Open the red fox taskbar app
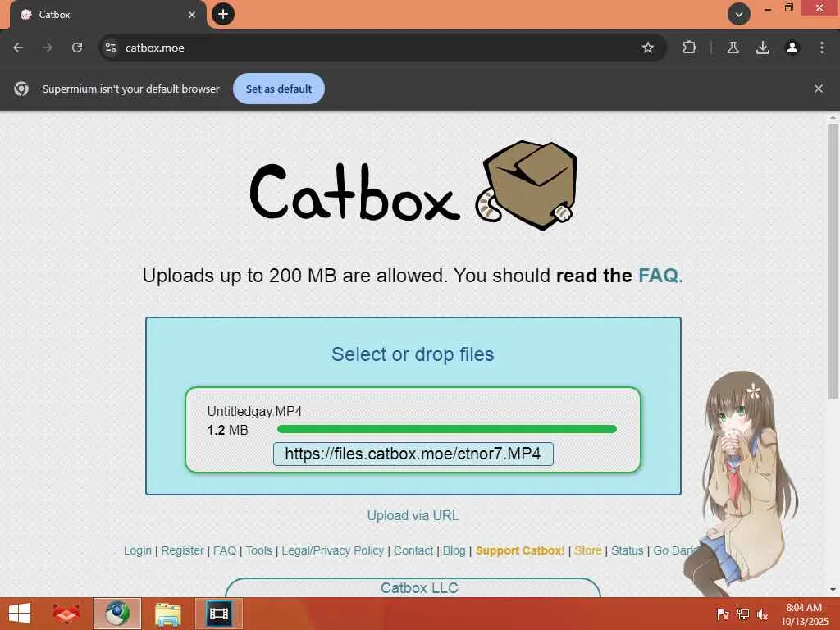The image size is (840, 630). (66, 614)
